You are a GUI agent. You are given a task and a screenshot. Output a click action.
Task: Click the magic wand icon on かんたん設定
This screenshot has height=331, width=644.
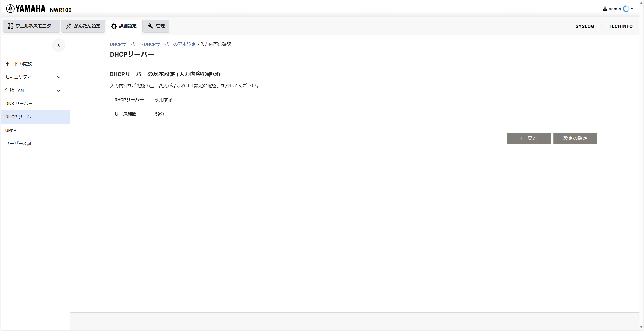click(x=68, y=26)
